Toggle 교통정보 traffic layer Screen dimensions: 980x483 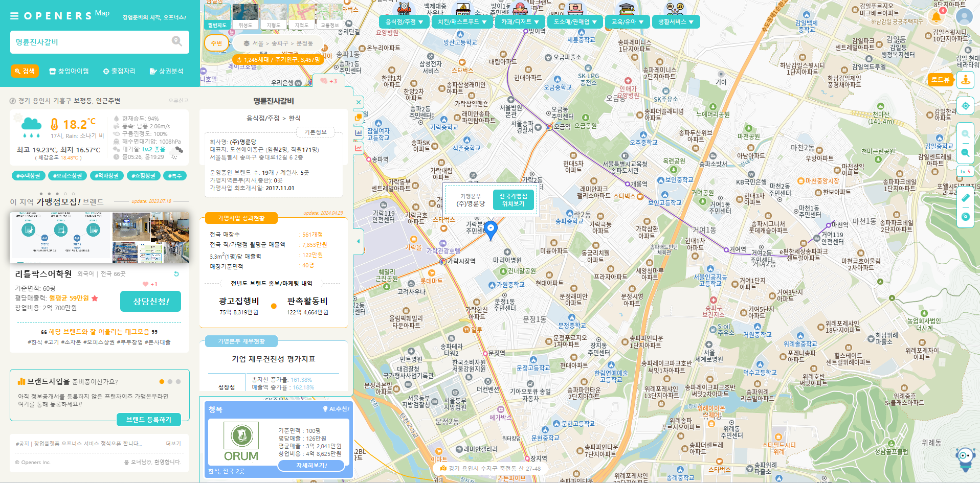[329, 16]
